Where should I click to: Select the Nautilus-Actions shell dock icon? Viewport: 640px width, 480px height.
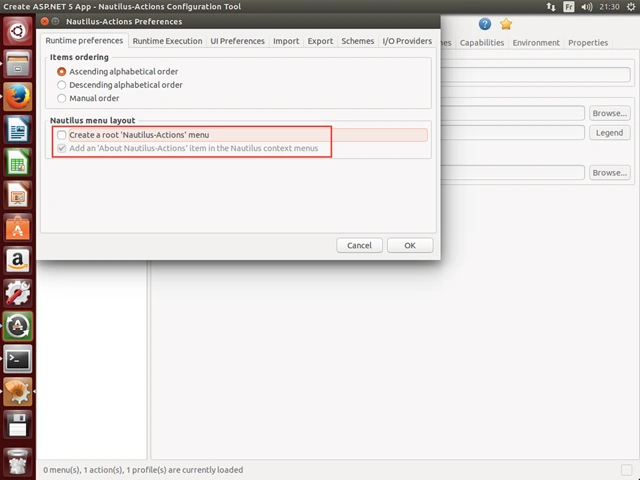(x=18, y=391)
